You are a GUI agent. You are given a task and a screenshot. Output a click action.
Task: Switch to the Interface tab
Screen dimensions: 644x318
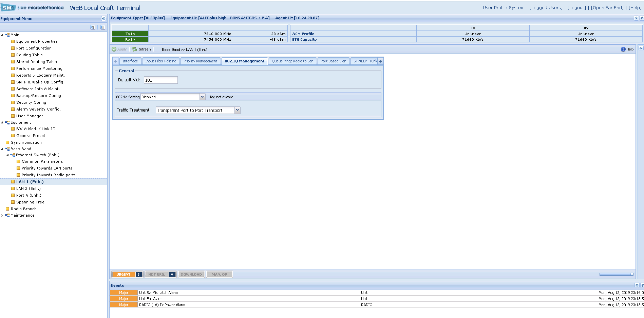[x=130, y=61]
